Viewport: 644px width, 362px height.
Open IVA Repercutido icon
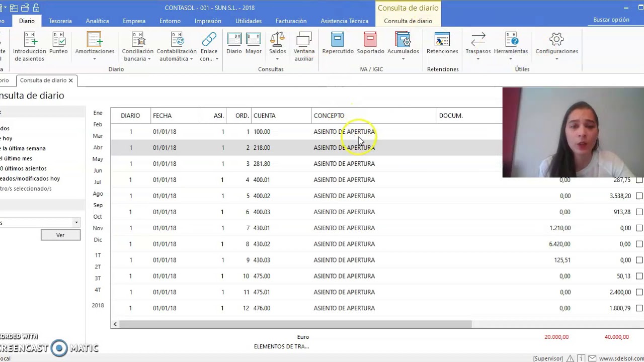click(338, 43)
